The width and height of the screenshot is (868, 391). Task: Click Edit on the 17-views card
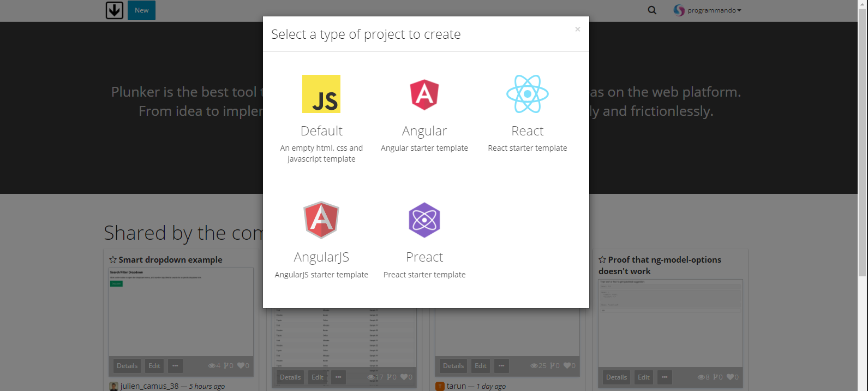click(x=318, y=377)
